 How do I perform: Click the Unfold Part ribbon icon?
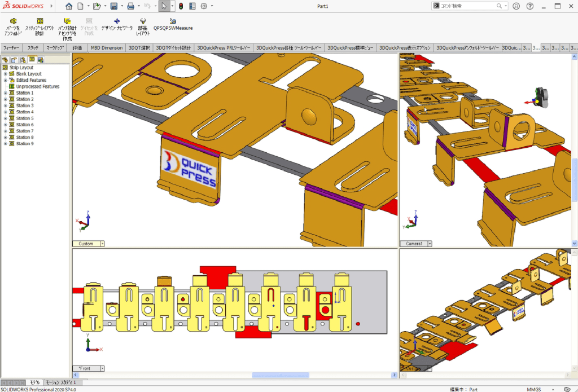(12, 27)
